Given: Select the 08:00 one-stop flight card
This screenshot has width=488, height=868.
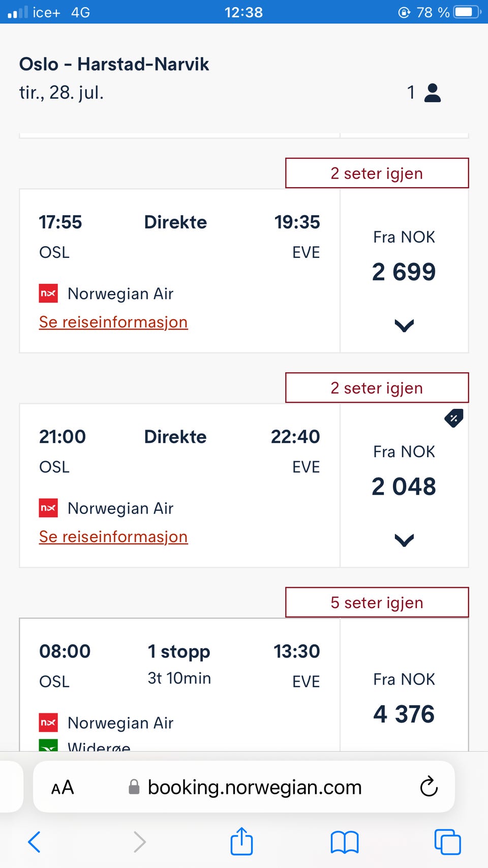Looking at the screenshot, I should coord(179,685).
